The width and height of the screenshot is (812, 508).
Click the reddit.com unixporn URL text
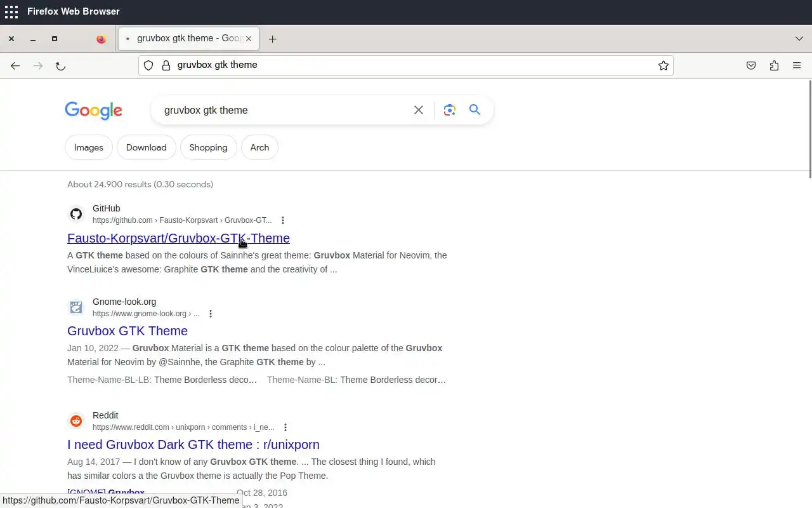tap(183, 427)
